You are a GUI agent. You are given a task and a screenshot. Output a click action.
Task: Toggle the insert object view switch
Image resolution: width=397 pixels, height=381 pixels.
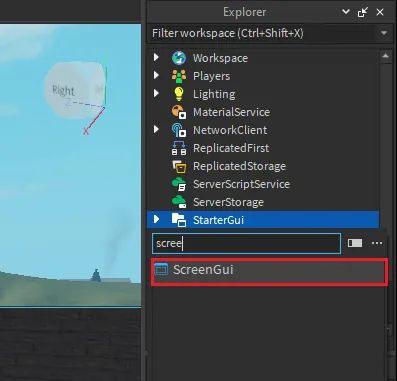click(x=355, y=243)
